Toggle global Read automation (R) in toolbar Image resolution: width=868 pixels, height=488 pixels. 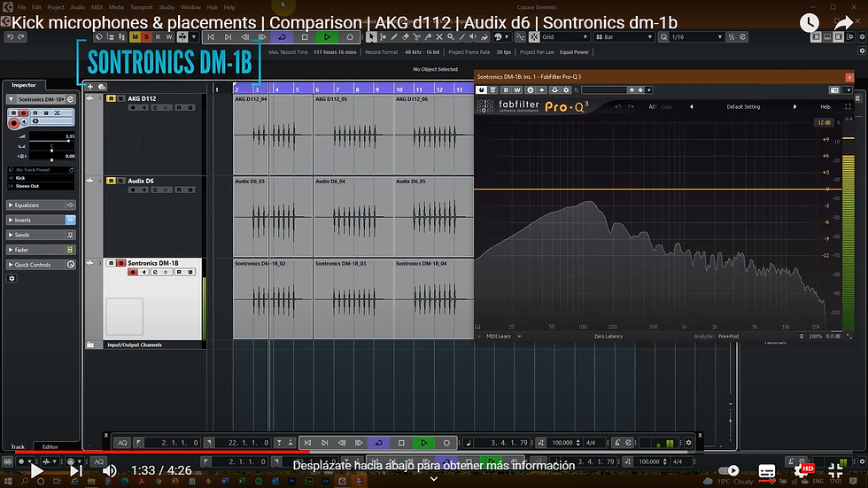tap(158, 37)
